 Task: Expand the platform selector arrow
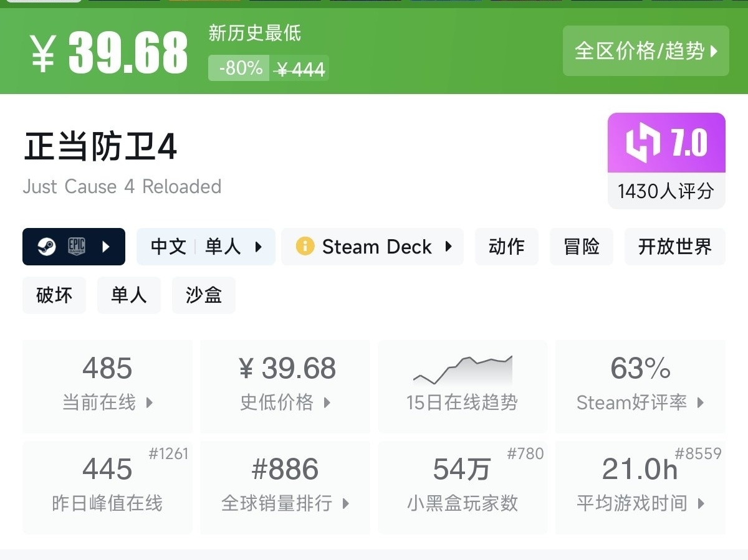coord(106,247)
